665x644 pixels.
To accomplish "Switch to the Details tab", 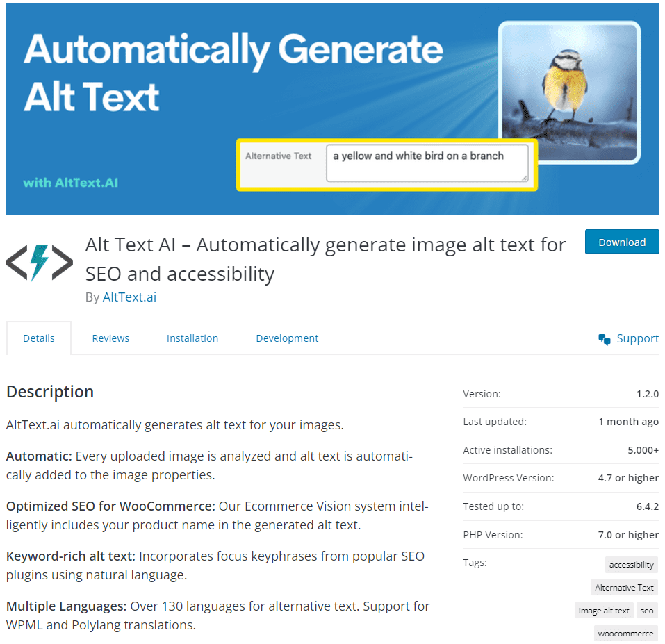I will point(39,338).
